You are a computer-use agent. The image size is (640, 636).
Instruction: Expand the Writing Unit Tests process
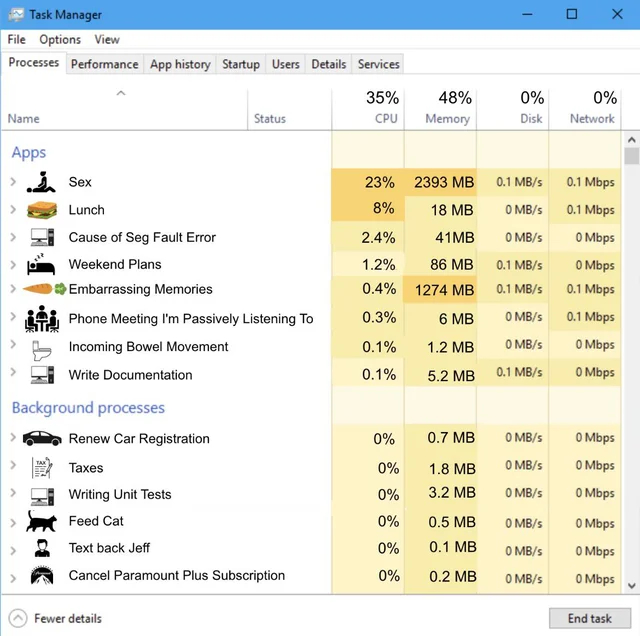tap(13, 494)
